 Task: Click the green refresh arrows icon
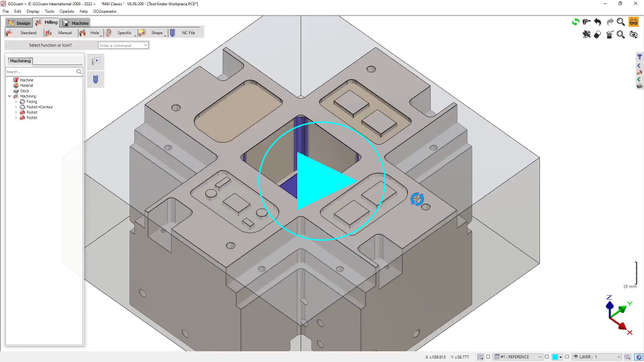[x=576, y=22]
